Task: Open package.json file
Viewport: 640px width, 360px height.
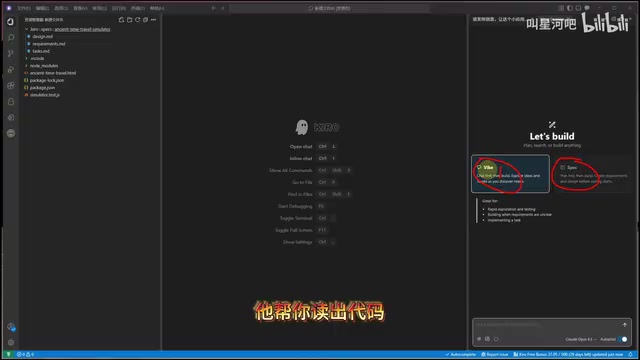Action: click(42, 88)
